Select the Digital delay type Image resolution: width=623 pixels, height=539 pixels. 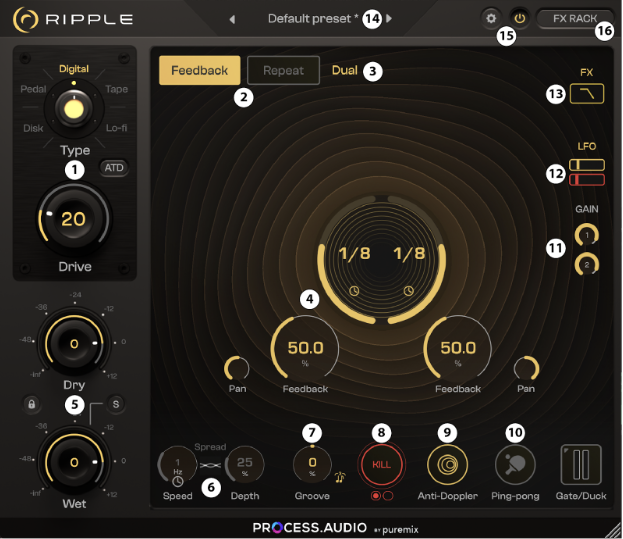[74, 69]
